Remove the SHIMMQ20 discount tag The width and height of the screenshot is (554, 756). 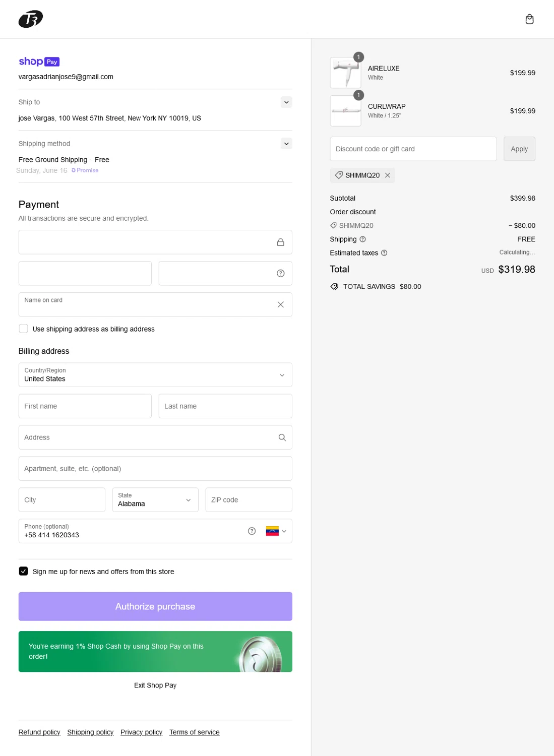pyautogui.click(x=388, y=175)
